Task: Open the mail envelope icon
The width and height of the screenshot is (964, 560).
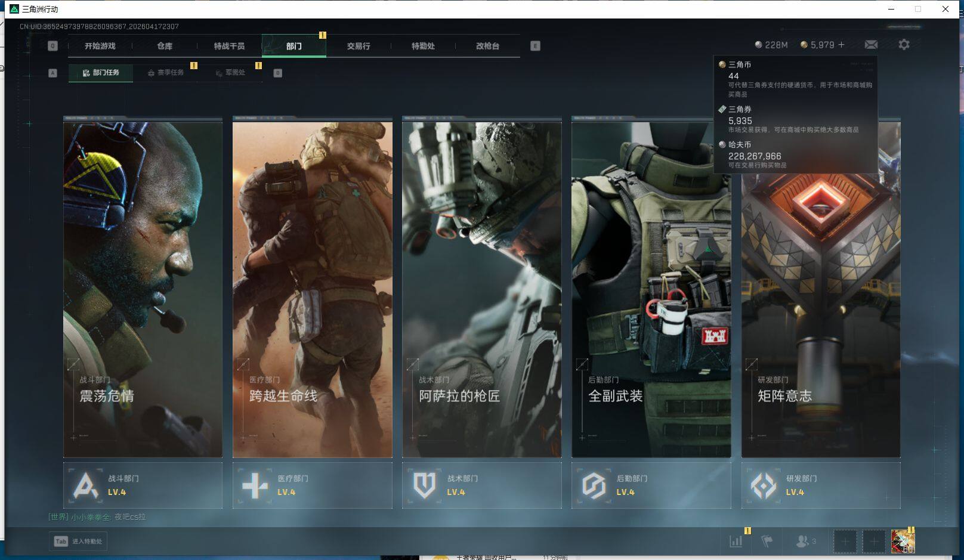Action: click(871, 45)
